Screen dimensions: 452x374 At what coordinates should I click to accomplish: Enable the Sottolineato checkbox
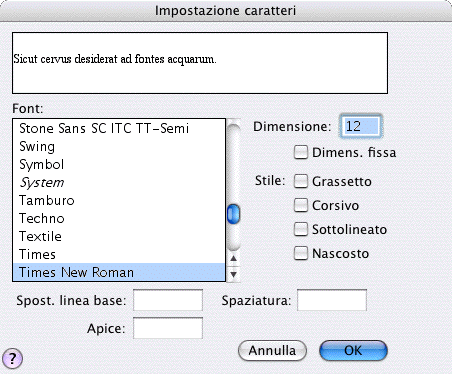click(x=301, y=229)
